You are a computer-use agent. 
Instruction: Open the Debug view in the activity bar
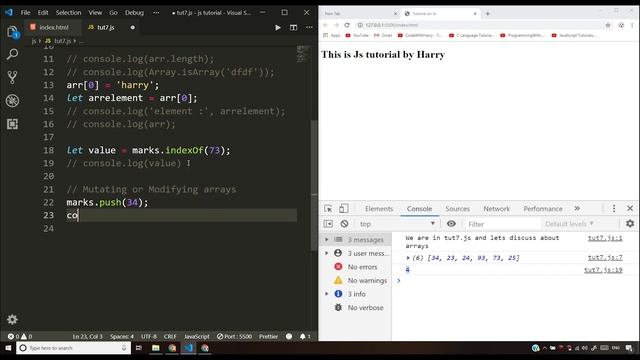tap(13, 100)
